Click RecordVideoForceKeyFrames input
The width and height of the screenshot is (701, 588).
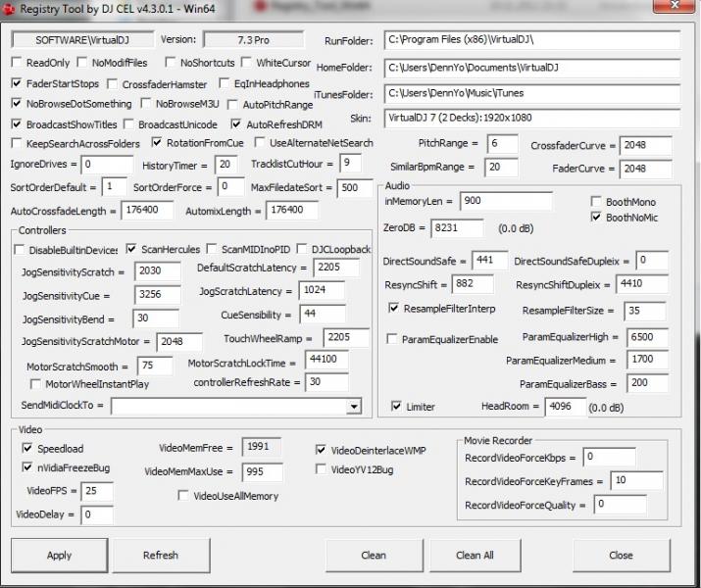(x=636, y=480)
